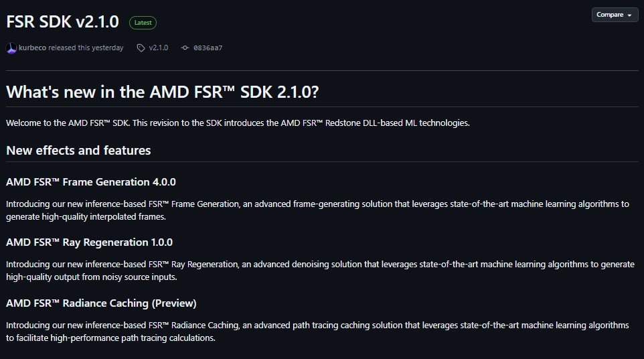Screen dimensions: 644x359
Task: Select the Frame Generation 4.0.0 heading
Action: (x=91, y=182)
